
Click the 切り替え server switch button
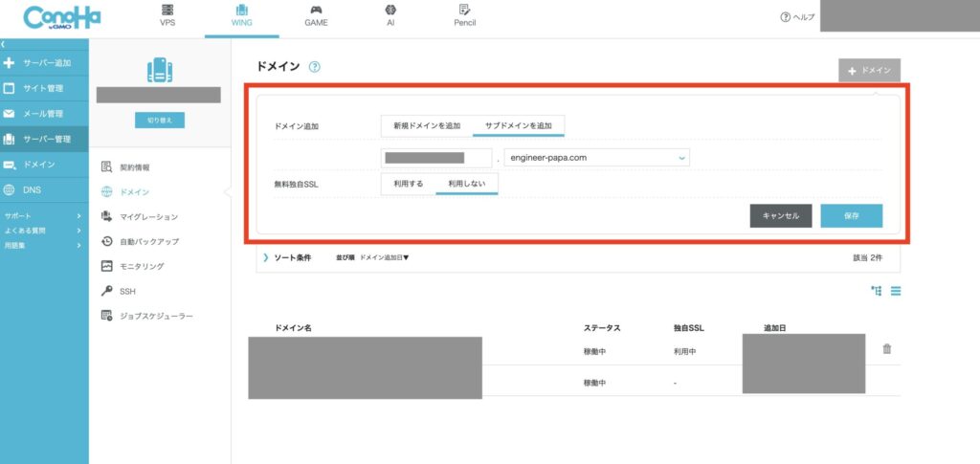[159, 121]
